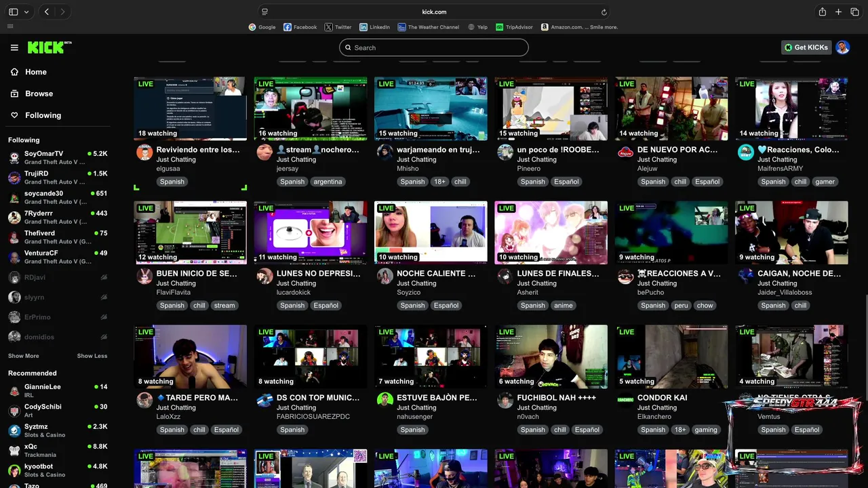Open elgusaa stream thumbnail with 18 watching
This screenshot has width=868, height=488.
pyautogui.click(x=191, y=108)
